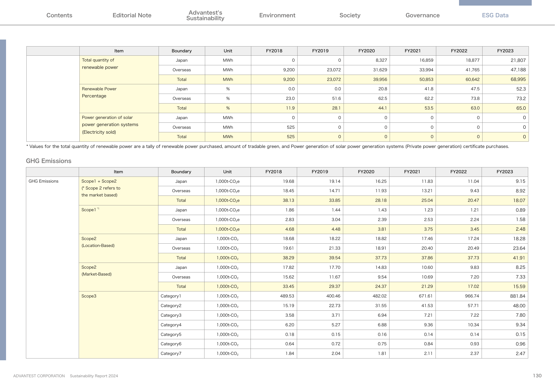
Task: Click the Category1 value 966.74
Action: 472,296
